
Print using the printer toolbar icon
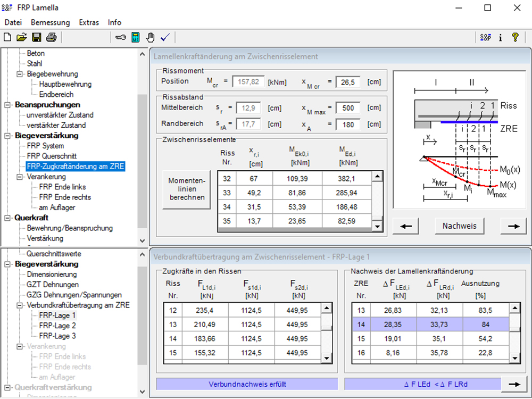coord(51,37)
